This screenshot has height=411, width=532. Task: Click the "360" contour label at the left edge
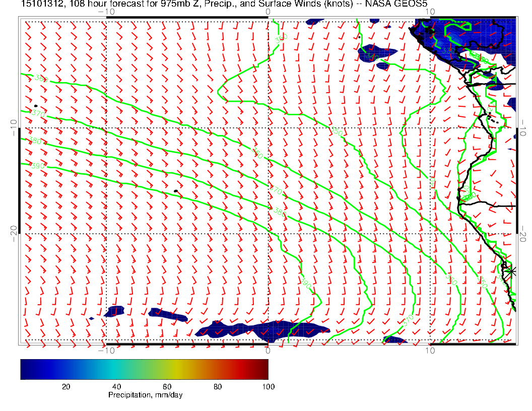tap(41, 79)
